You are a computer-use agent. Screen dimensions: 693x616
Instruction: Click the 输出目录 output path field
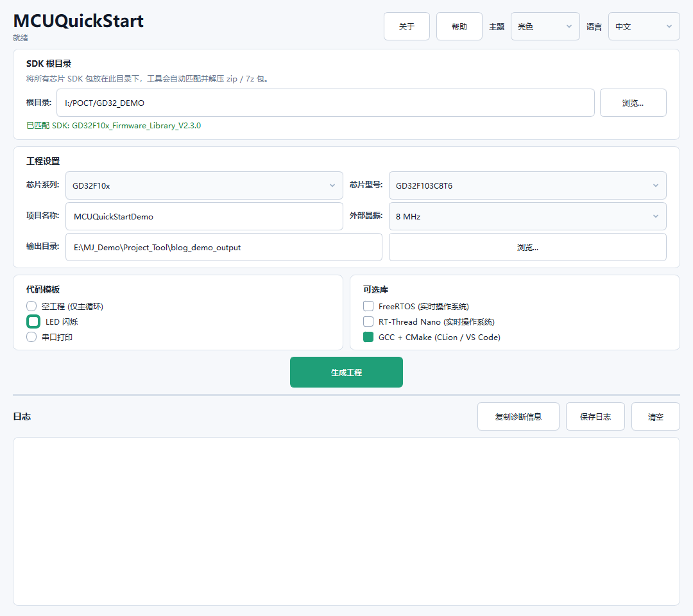(224, 248)
